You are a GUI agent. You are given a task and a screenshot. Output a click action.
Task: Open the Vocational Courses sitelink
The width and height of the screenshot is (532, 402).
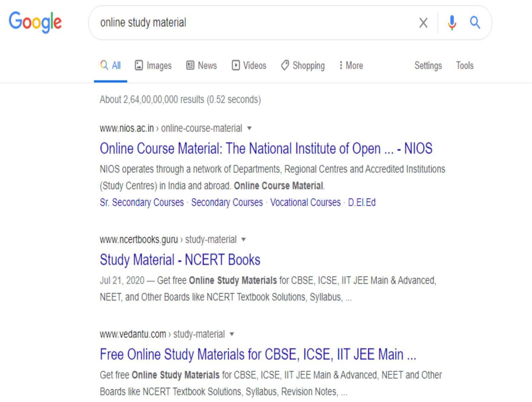pyautogui.click(x=306, y=202)
